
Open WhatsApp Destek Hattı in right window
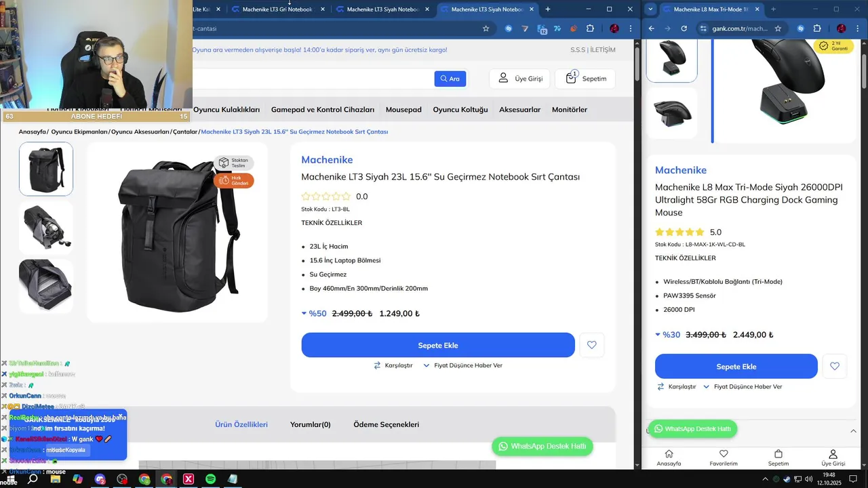[x=692, y=429]
